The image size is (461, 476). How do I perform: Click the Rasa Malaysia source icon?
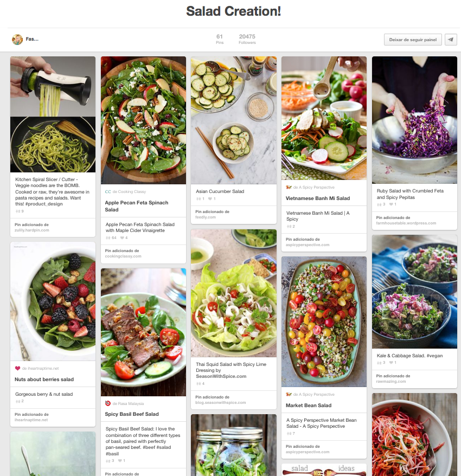click(x=108, y=403)
